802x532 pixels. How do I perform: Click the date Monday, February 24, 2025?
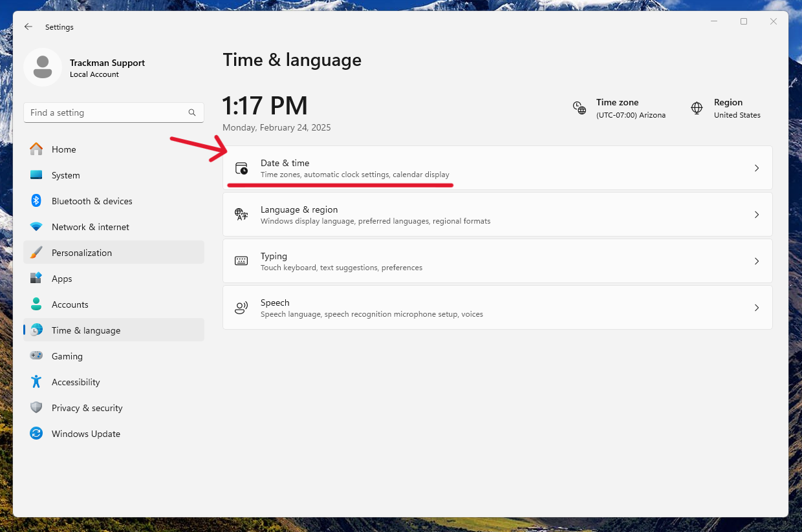[277, 128]
